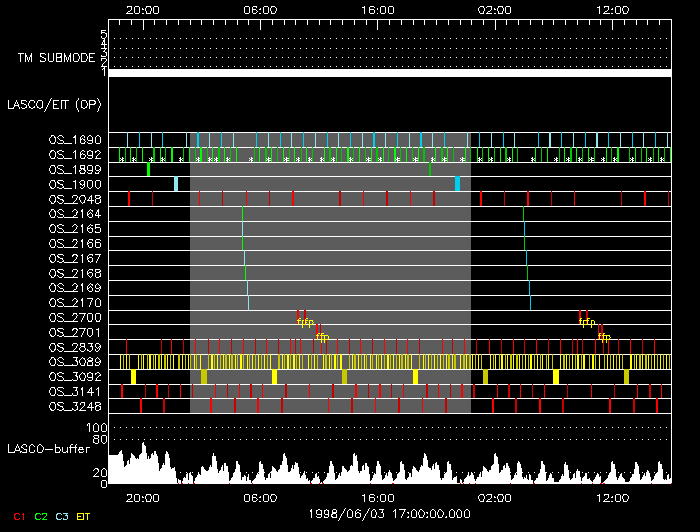The image size is (700, 532).
Task: Click the 12:00 label on the bottom axis
Action: click(612, 498)
